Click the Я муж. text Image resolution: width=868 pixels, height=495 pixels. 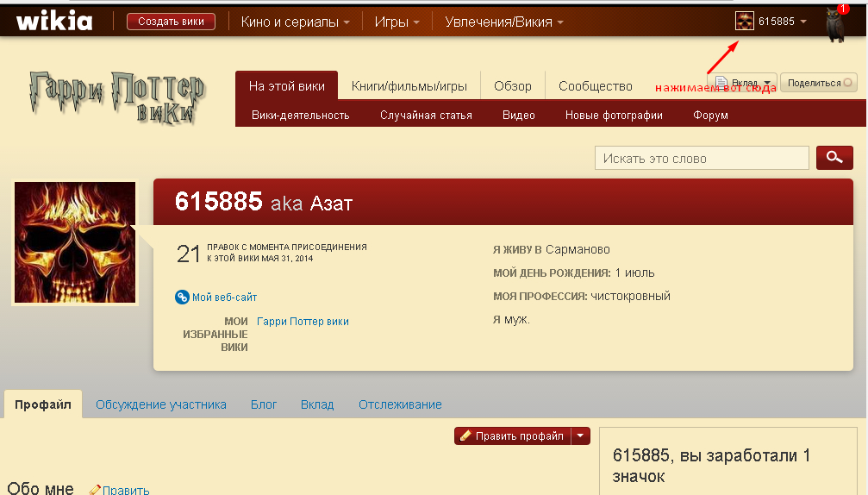(x=511, y=319)
